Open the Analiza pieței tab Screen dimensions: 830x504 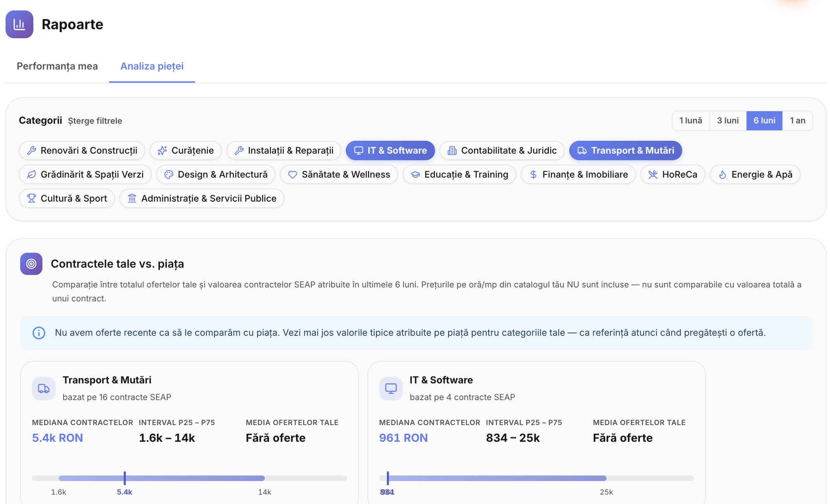coord(152,66)
